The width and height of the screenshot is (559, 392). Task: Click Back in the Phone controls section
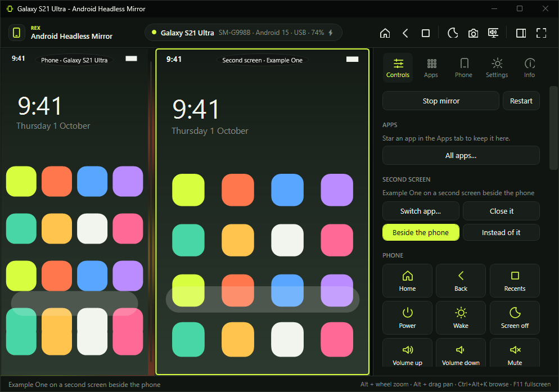461,281
